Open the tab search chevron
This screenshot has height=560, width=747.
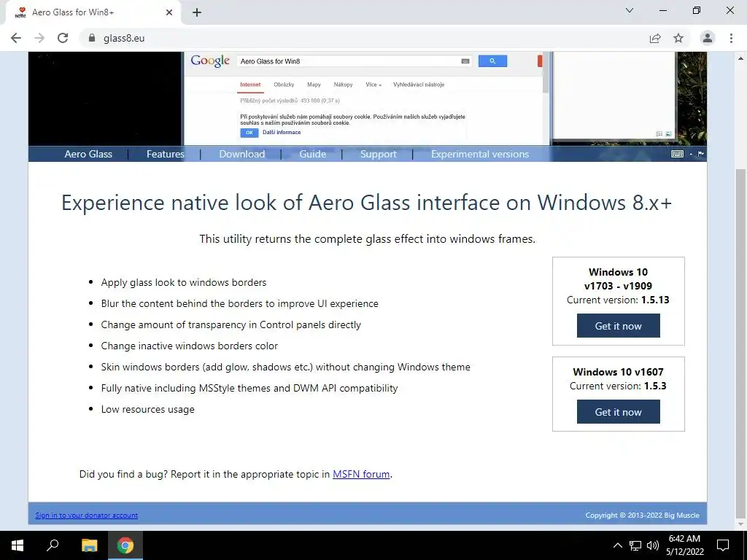click(630, 10)
